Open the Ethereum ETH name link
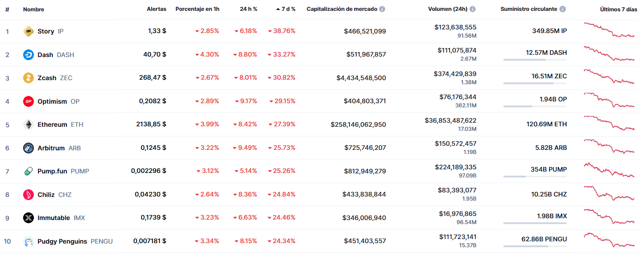 pyautogui.click(x=52, y=125)
